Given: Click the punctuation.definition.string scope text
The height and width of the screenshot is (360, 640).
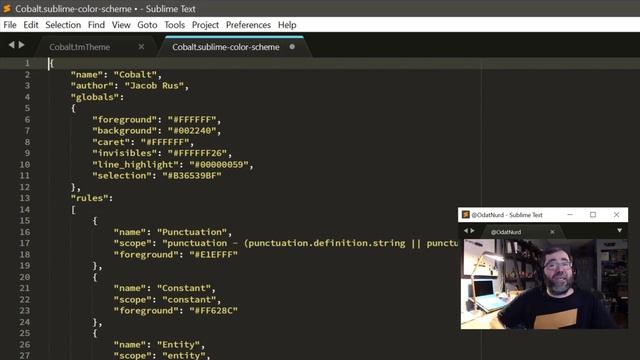Looking at the screenshot, I should click(x=327, y=243).
